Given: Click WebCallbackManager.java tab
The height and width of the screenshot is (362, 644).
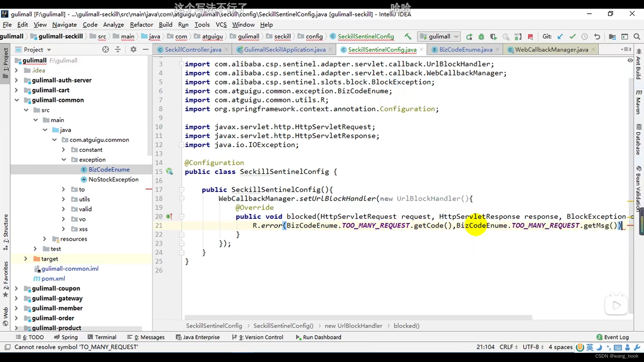Looking at the screenshot, I should tap(551, 50).
